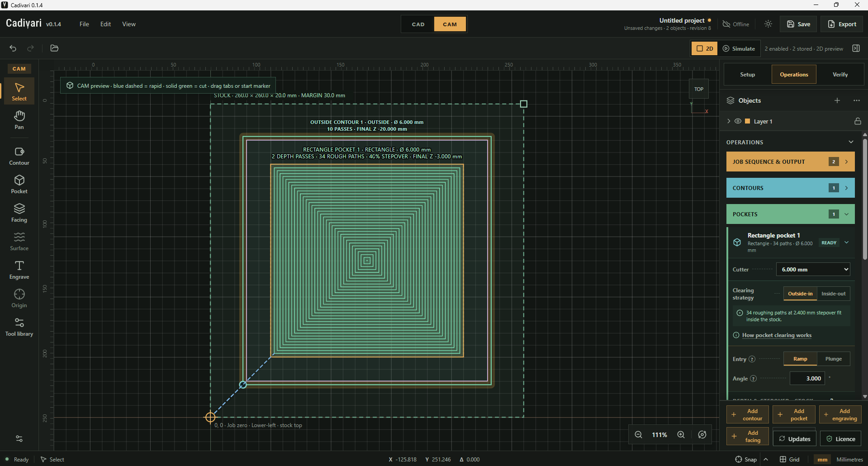Choose Plunge entry mode

point(834,359)
